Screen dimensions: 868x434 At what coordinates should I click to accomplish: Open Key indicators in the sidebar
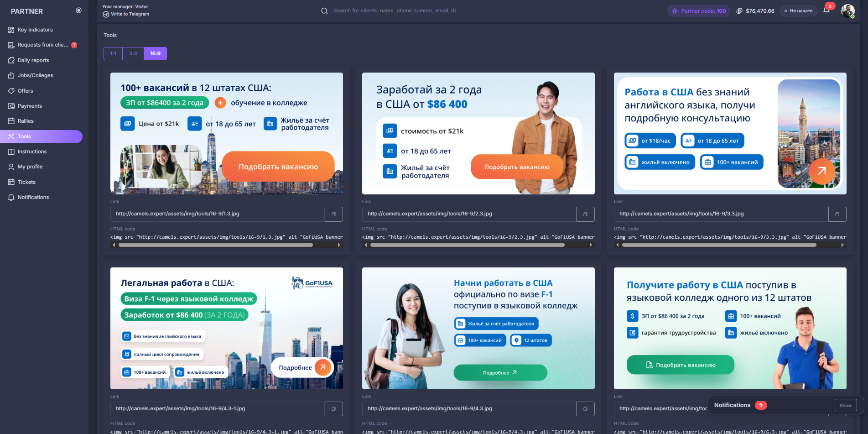tap(35, 30)
